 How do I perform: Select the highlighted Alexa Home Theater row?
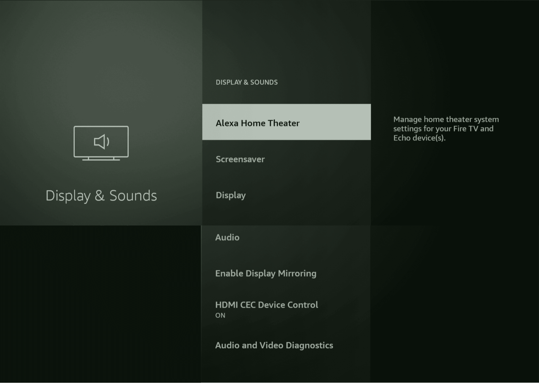point(286,122)
